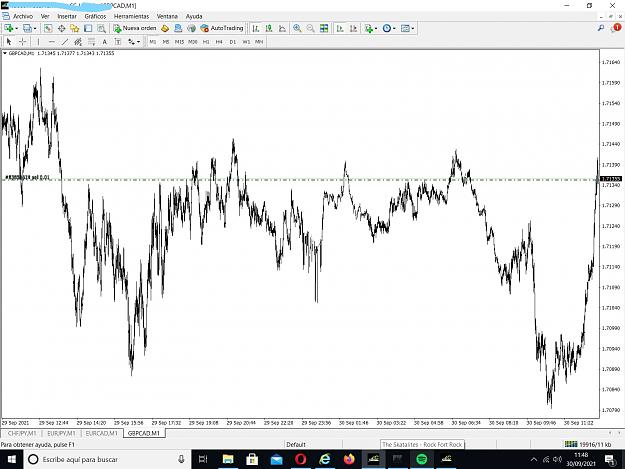This screenshot has width=625, height=469.
Task: Select the arrow cursor tool
Action: coord(9,41)
